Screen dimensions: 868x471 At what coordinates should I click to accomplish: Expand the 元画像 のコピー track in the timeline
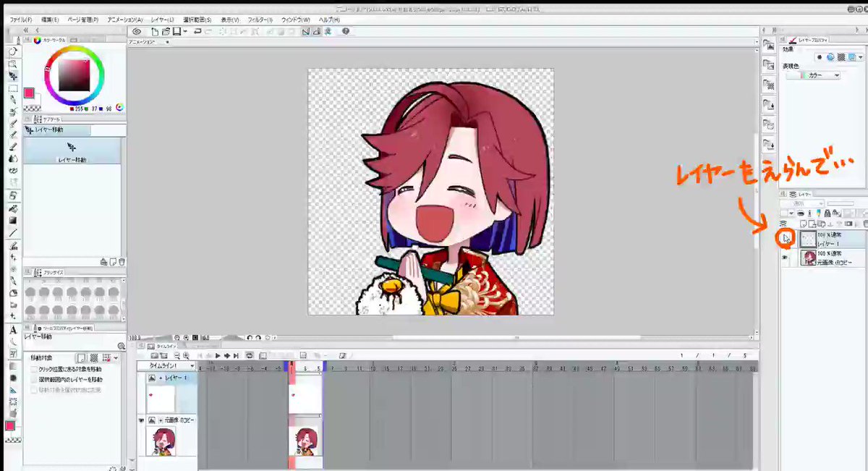(x=160, y=420)
